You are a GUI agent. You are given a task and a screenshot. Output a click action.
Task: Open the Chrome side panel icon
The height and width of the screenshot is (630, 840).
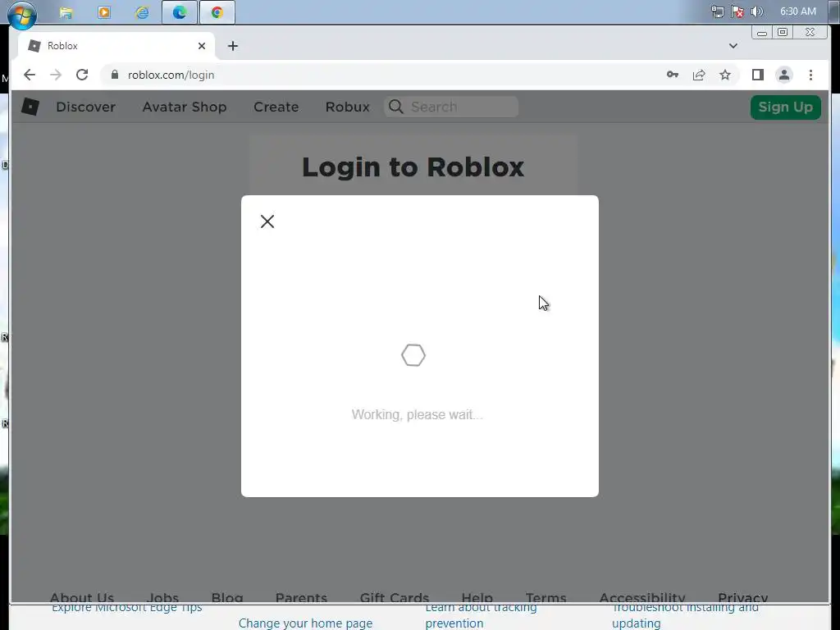click(x=757, y=75)
